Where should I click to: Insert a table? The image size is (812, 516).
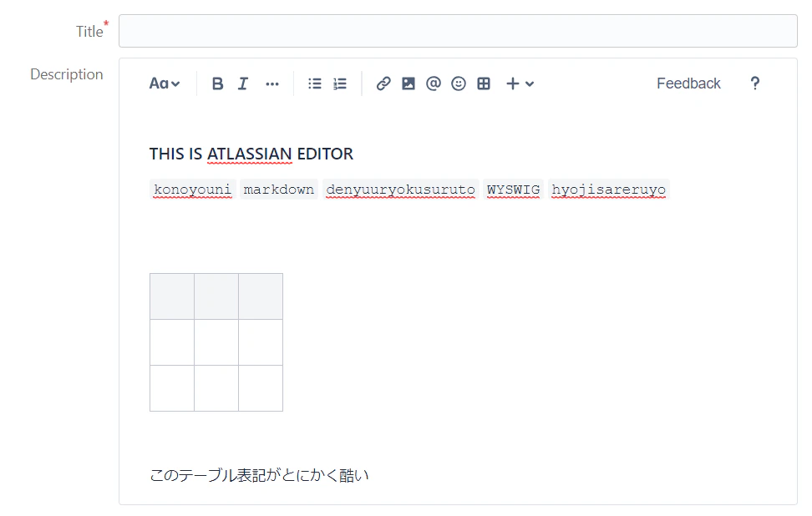484,83
